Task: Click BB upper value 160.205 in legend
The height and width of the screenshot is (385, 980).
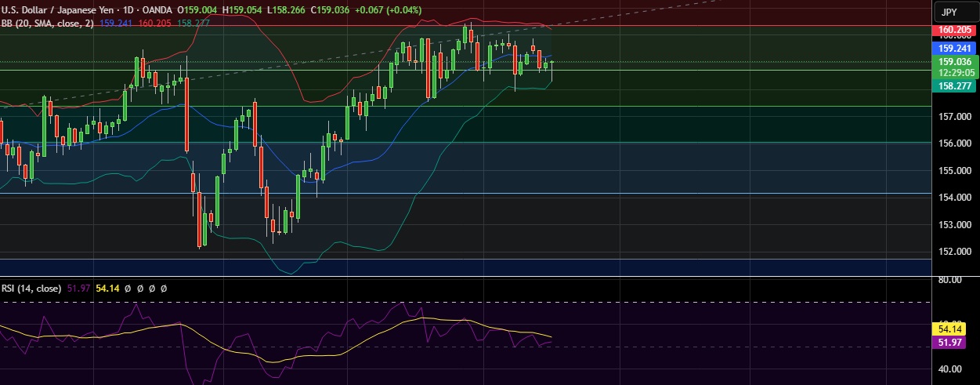Action: [x=155, y=24]
